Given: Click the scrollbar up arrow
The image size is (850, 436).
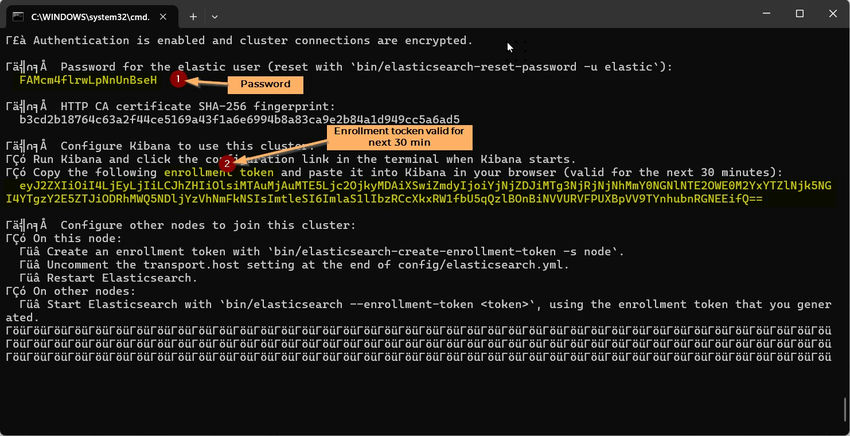Looking at the screenshot, I should pos(844,37).
